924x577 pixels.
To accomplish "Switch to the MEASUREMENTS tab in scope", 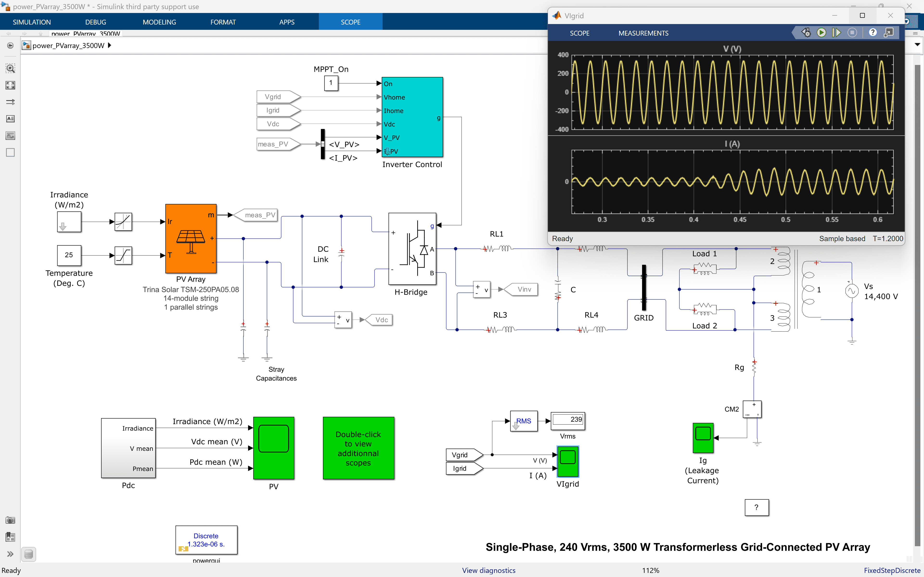I will click(x=643, y=33).
